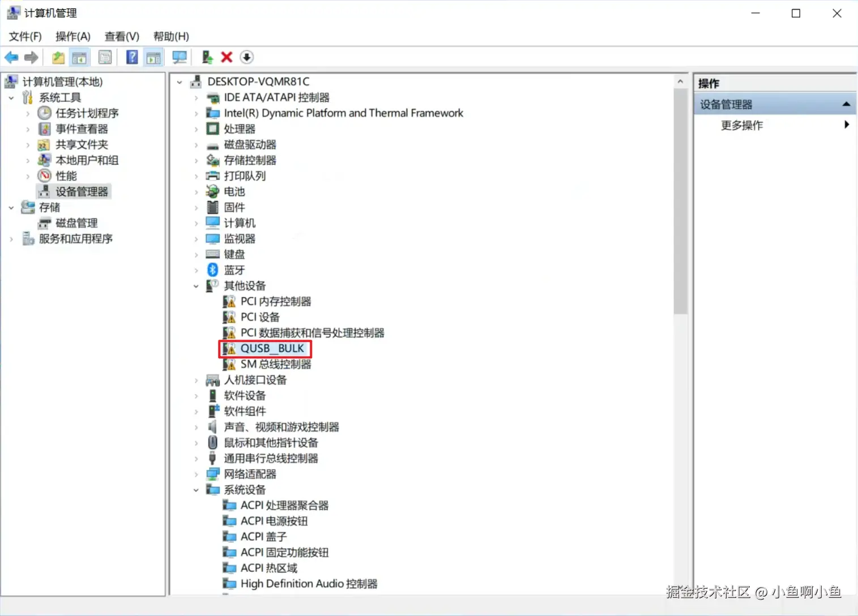
Task: Select PCI 数据捕获和信号处理控制器 device
Action: (313, 333)
